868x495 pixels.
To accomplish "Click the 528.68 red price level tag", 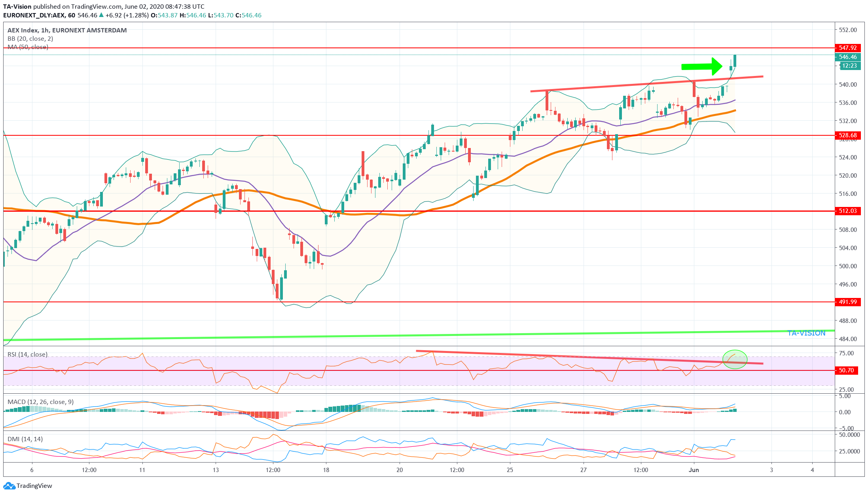I will [x=848, y=135].
